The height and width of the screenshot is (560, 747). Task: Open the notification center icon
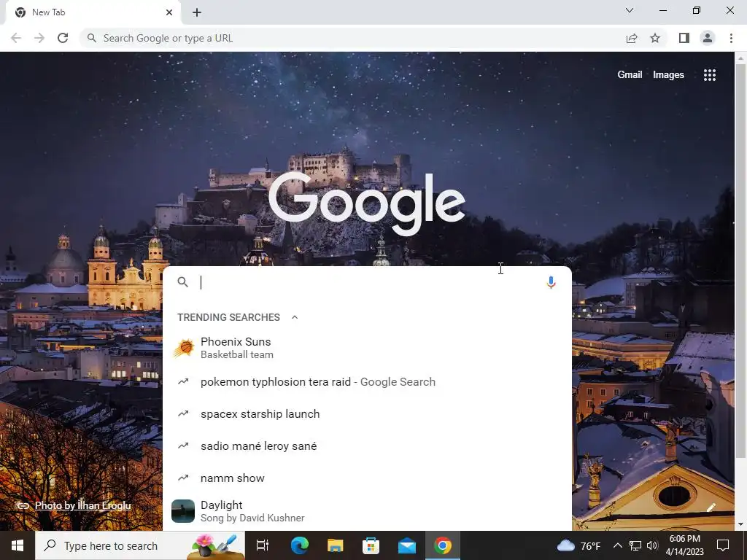pyautogui.click(x=723, y=545)
